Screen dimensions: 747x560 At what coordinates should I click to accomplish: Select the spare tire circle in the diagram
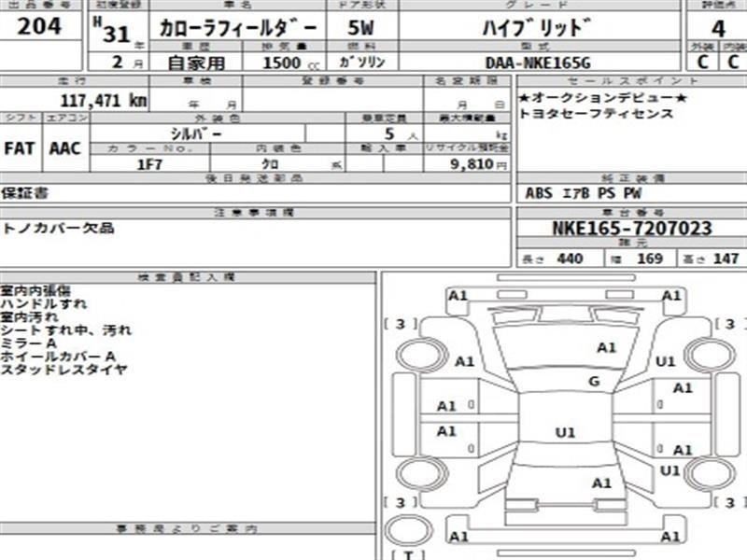(x=408, y=530)
